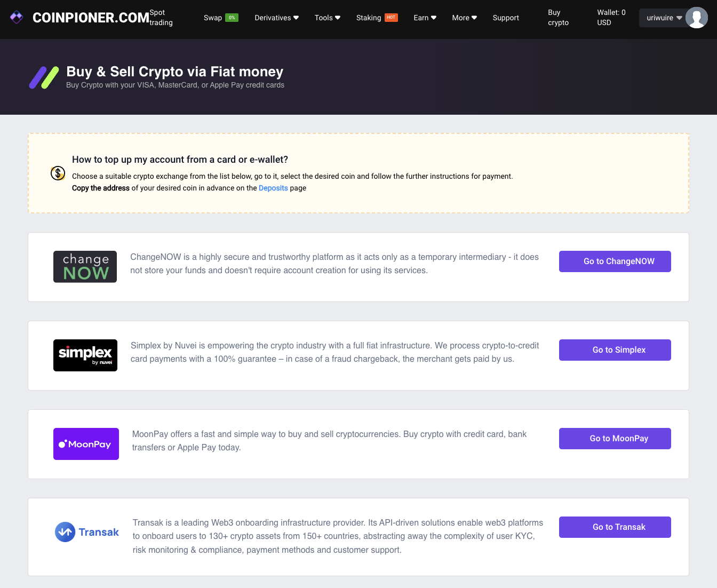Follow the Deposits link
This screenshot has height=588, width=717.
coord(273,188)
